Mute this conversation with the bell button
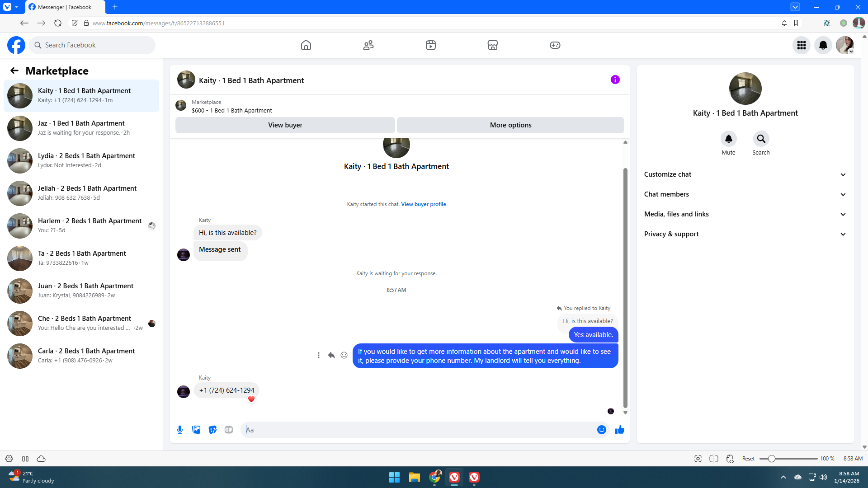The width and height of the screenshot is (868, 488). tap(728, 139)
